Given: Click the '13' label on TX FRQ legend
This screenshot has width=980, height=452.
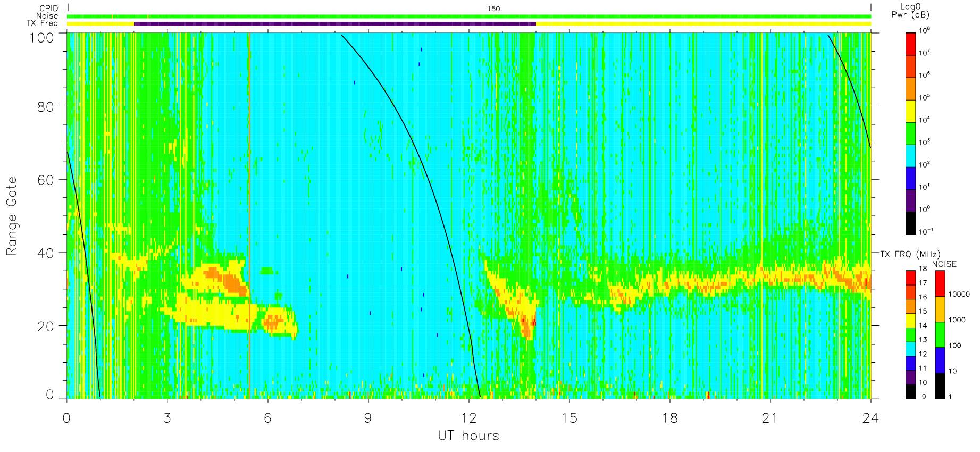Looking at the screenshot, I should (x=923, y=340).
